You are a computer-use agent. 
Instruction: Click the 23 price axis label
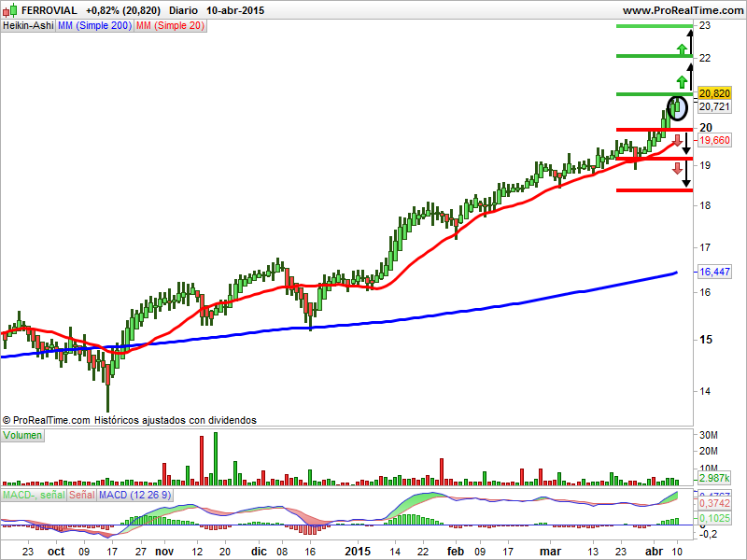coord(705,26)
